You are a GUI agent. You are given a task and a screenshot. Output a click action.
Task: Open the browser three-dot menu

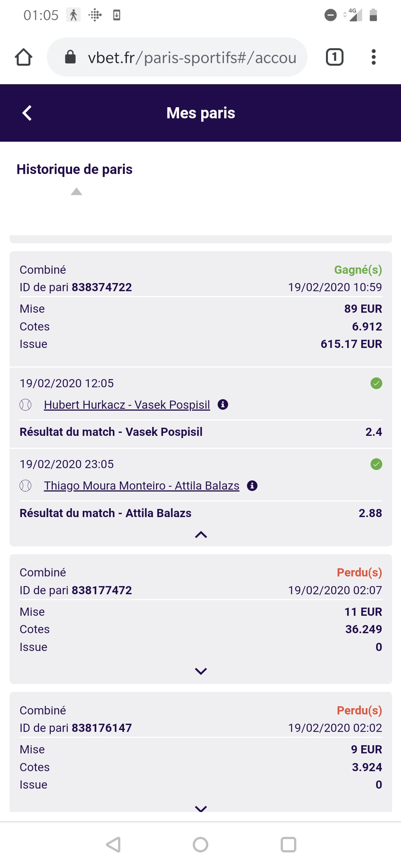click(x=374, y=57)
